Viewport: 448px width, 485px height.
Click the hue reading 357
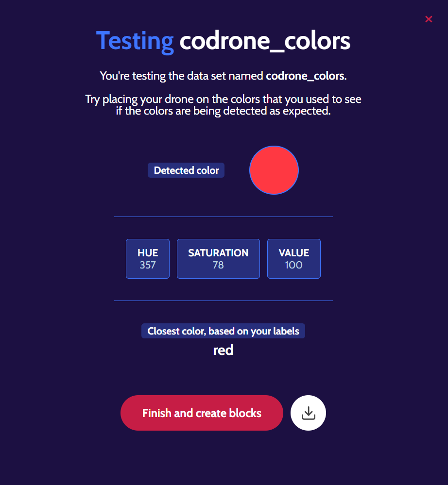(x=148, y=265)
